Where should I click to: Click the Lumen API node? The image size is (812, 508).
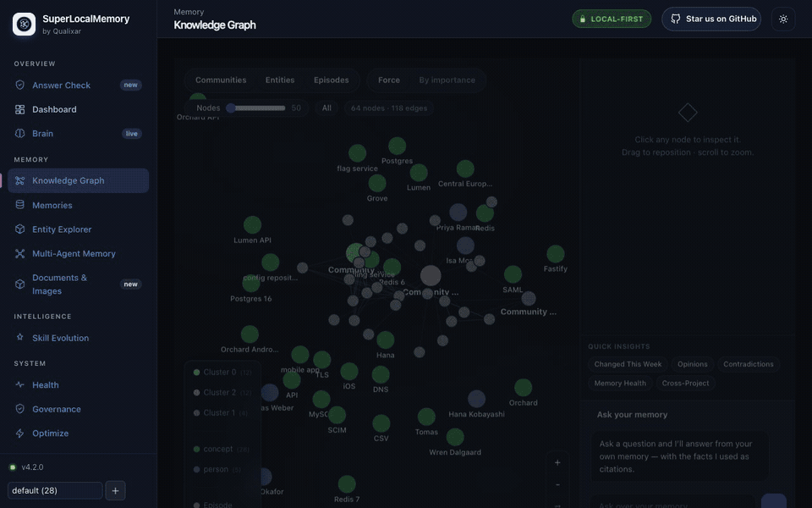point(252,225)
